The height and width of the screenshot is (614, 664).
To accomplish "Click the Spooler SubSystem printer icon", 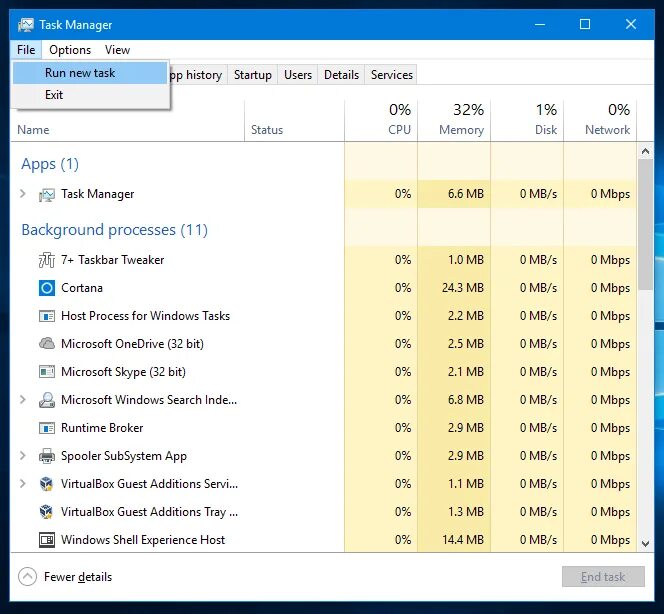I will click(47, 456).
